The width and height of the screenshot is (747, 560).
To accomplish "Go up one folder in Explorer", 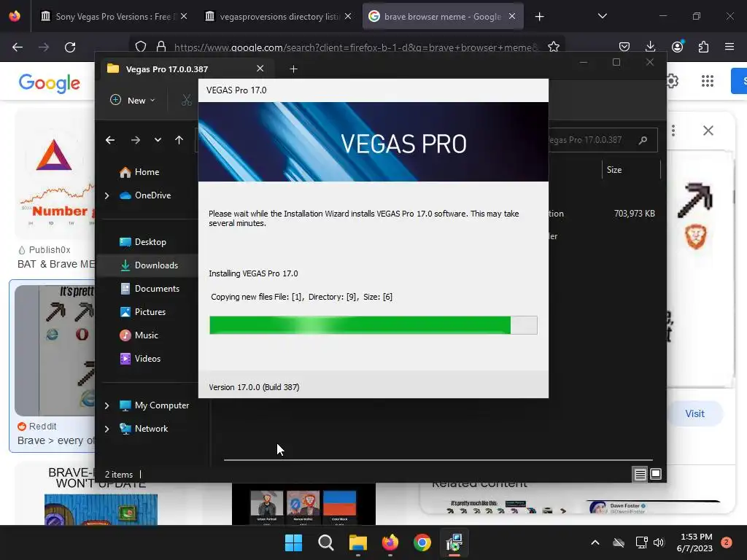I will [179, 140].
